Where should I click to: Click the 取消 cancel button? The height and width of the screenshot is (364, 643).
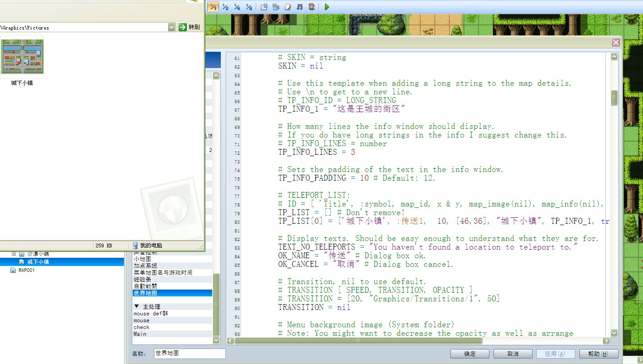tap(513, 354)
